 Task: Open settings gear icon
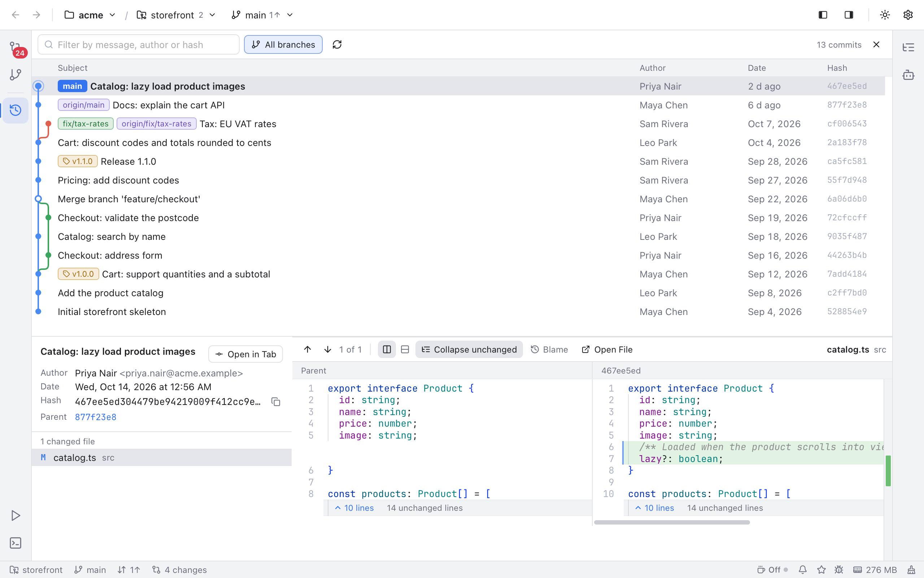coord(908,15)
